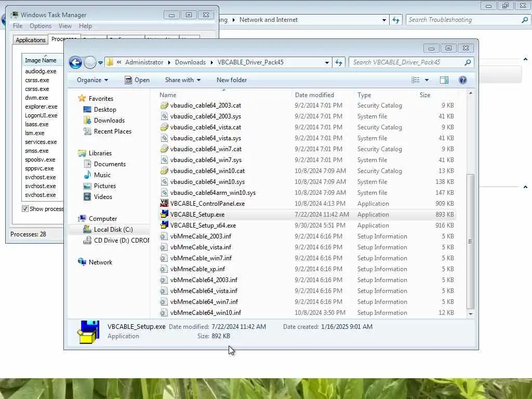Click the file list vertical scrollbar thumb

[470, 241]
